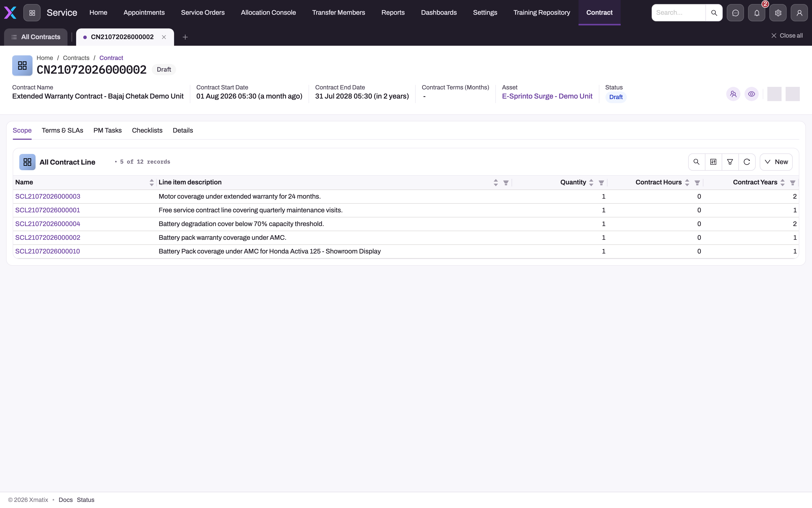Open Settings menu item
The height and width of the screenshot is (508, 812).
485,13
